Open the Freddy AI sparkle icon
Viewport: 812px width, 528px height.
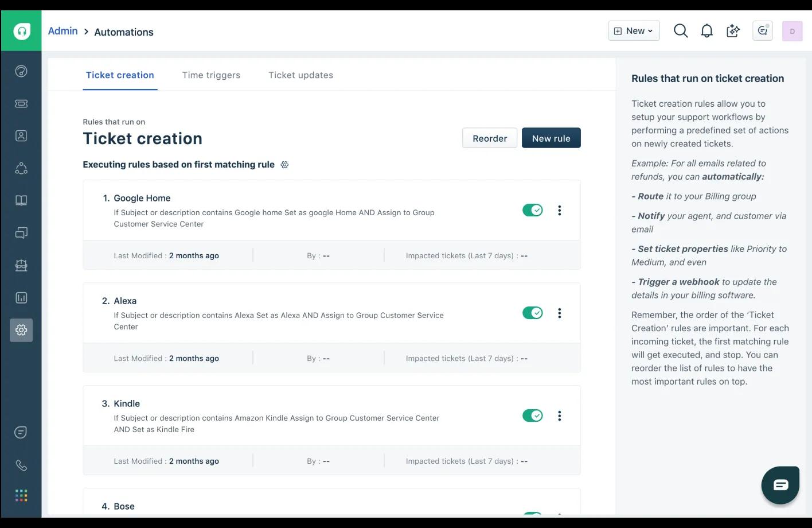733,31
